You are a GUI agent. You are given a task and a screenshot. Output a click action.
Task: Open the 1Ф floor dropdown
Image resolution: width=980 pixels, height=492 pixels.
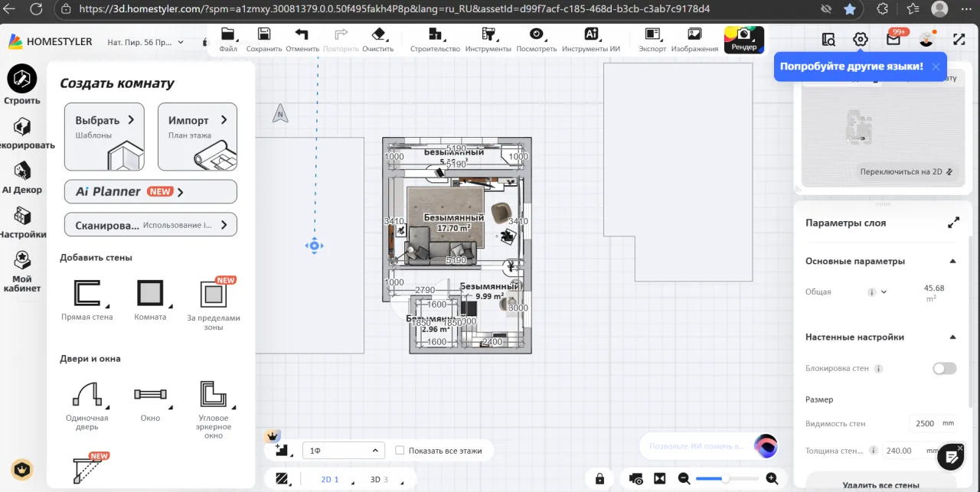(x=343, y=451)
